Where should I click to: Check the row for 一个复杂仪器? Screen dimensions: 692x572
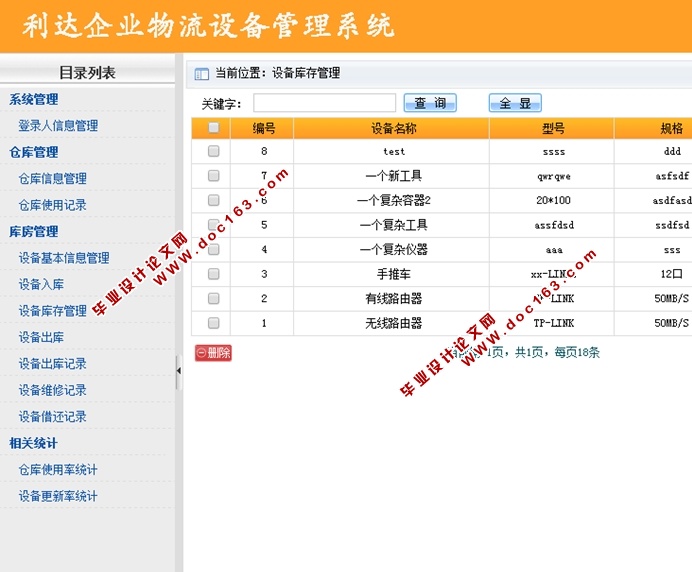(x=214, y=249)
